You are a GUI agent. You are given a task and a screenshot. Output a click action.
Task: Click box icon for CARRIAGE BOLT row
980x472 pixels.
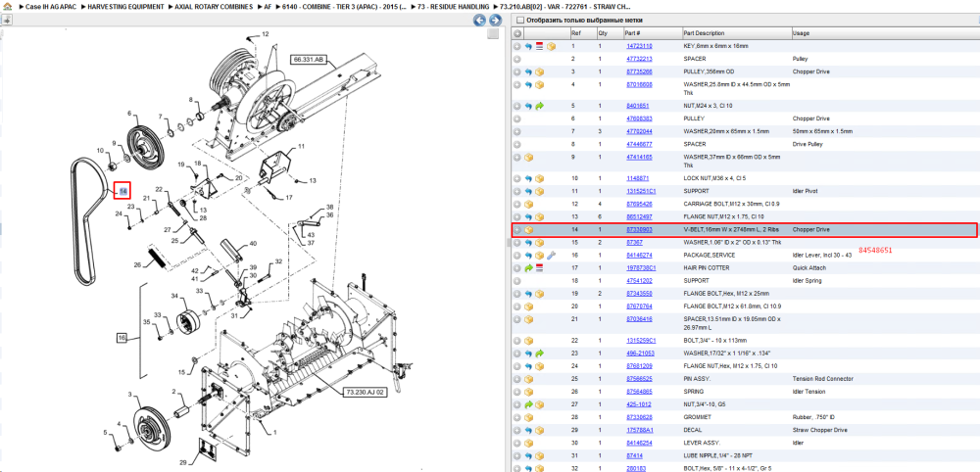tap(529, 204)
